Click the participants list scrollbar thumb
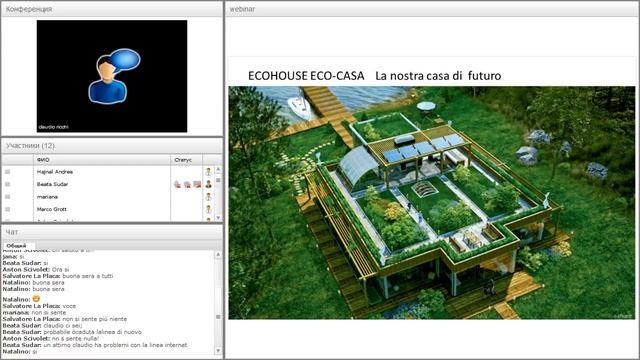Screen dimensions: 640x360 tap(218, 180)
